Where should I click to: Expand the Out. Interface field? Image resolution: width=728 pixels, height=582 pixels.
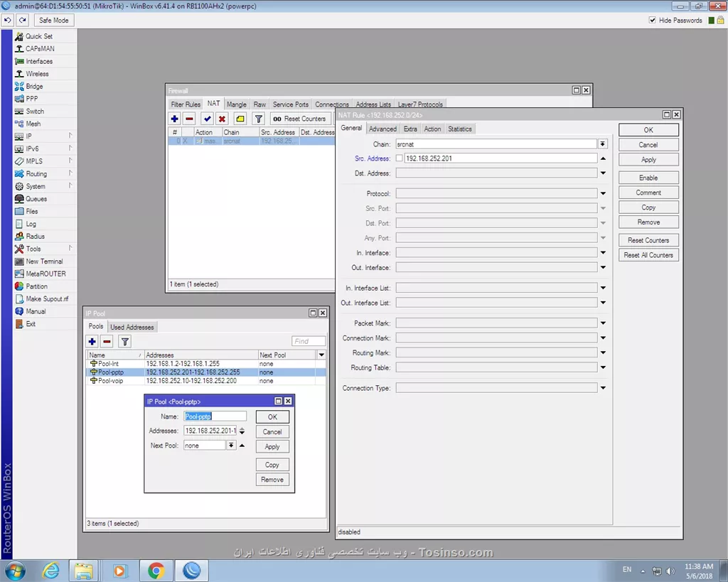[603, 268]
